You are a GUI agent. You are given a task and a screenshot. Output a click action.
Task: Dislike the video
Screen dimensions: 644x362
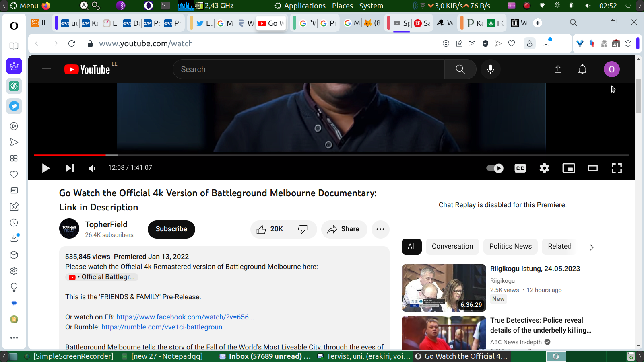(x=303, y=229)
